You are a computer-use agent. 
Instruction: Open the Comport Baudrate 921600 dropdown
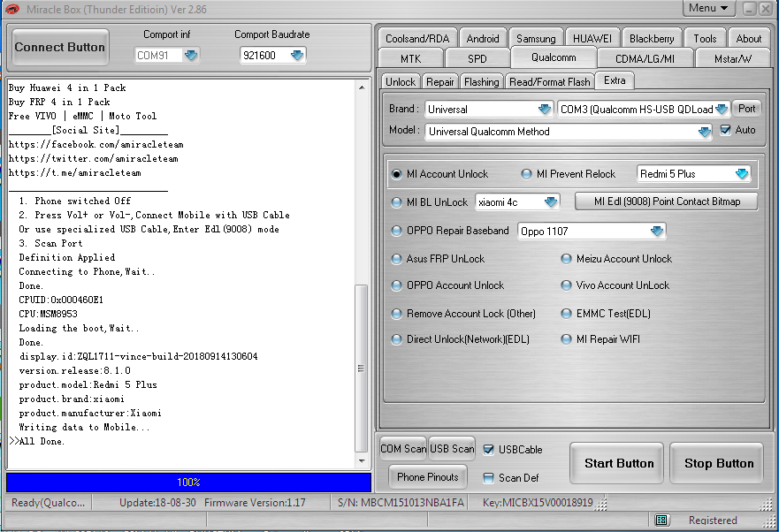coord(297,55)
